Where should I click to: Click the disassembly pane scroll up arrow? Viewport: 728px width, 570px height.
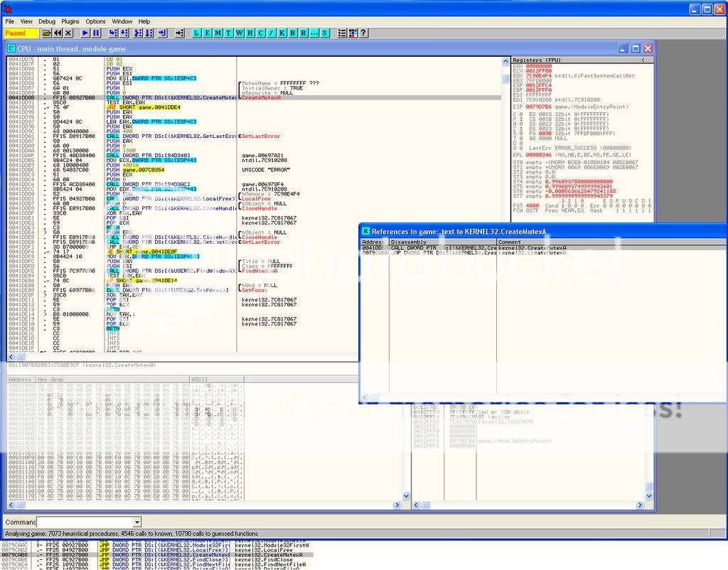(505, 60)
